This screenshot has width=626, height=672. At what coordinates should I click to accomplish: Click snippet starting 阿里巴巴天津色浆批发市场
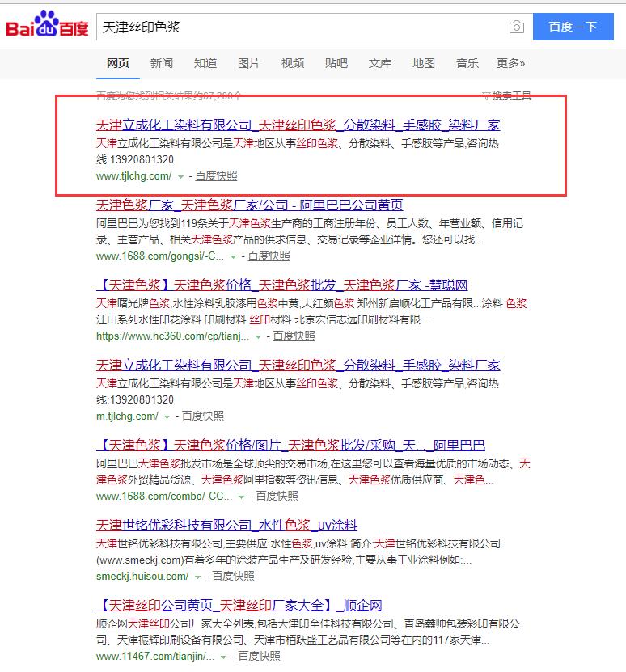(313, 471)
